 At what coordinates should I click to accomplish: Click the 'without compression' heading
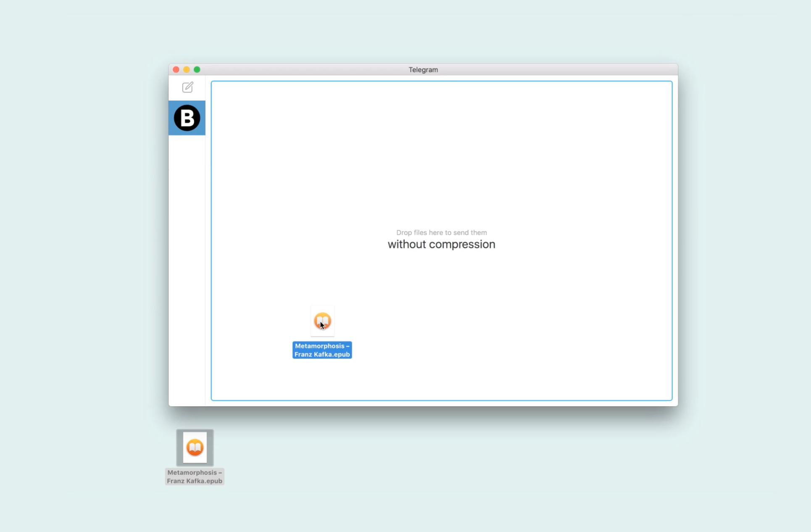tap(441, 245)
